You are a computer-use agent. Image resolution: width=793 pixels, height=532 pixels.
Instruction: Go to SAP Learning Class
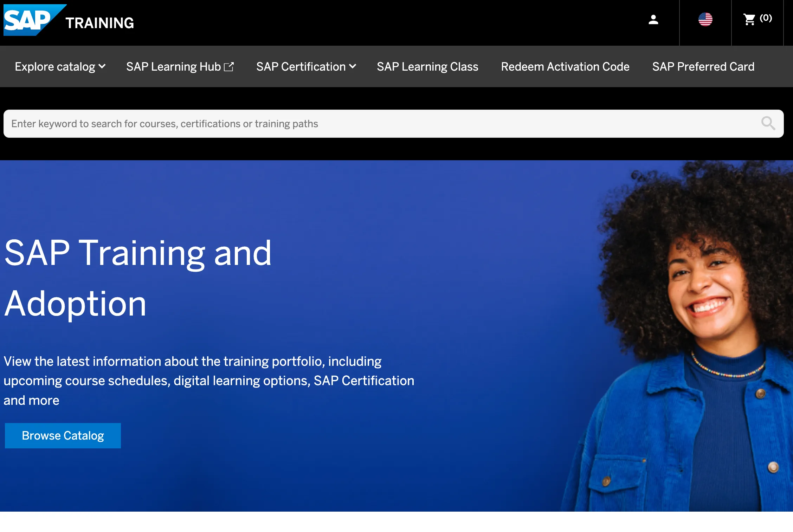point(427,67)
